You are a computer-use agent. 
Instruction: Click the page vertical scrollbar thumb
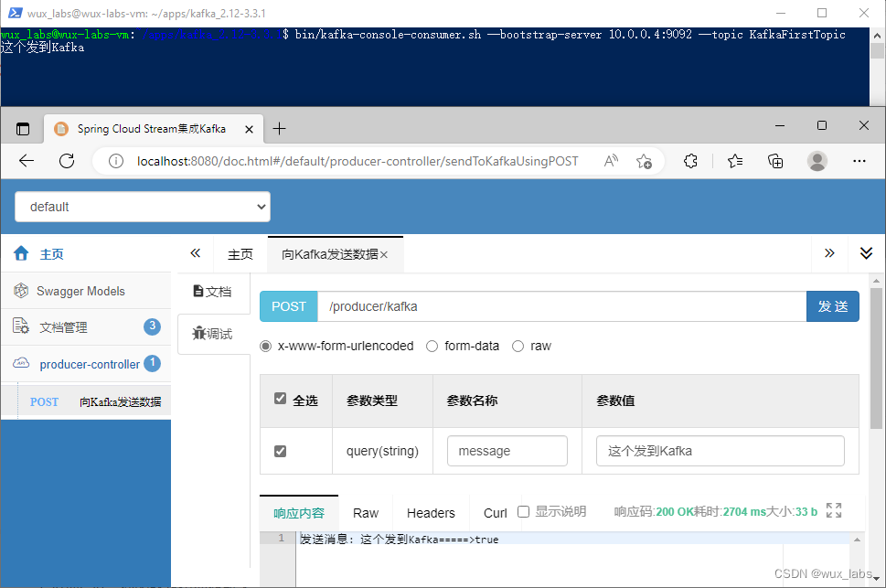pyautogui.click(x=876, y=358)
